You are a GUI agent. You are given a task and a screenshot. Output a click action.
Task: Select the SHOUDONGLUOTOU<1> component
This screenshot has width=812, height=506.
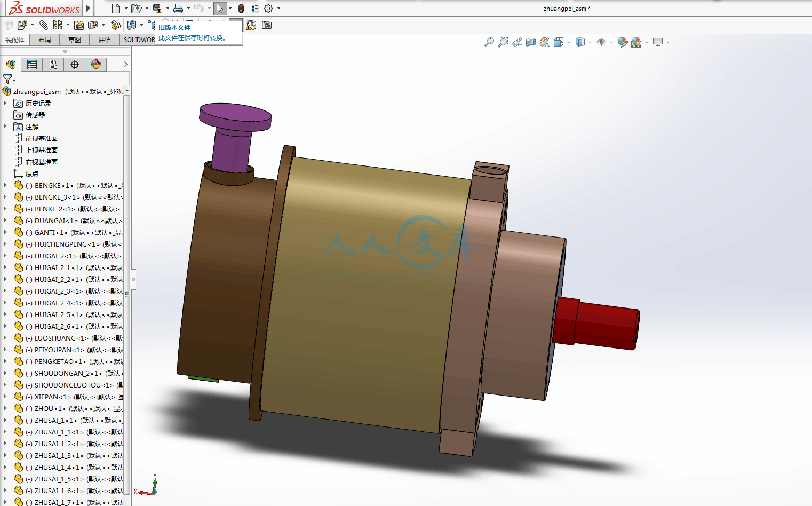click(x=68, y=385)
